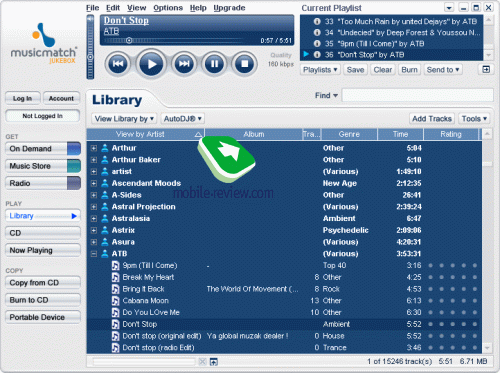Viewport: 500px width, 373px height.
Task: Click the save icon in the status bar
Action: [214, 362]
